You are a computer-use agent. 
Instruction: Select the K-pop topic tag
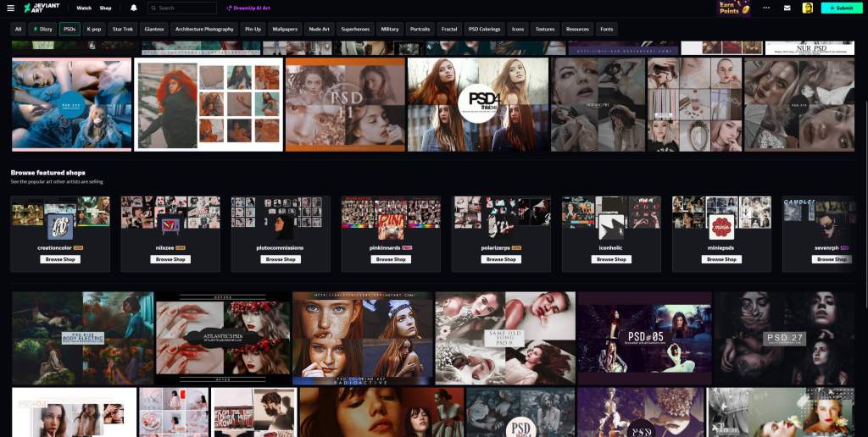click(94, 29)
